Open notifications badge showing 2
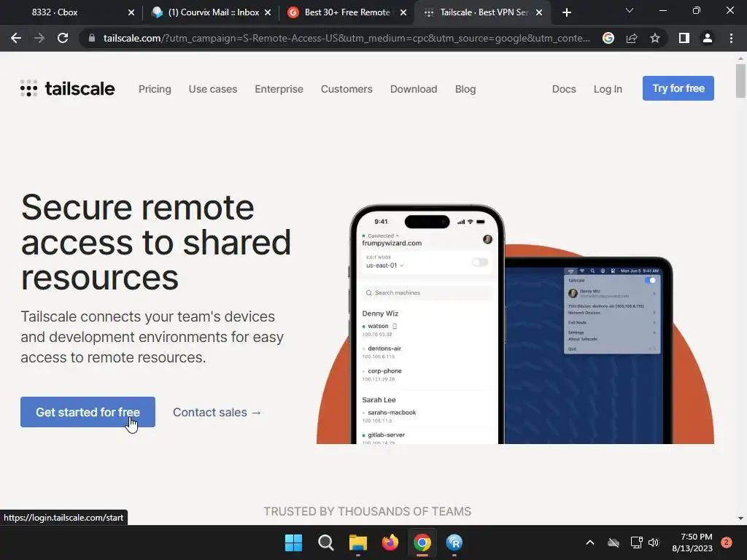This screenshot has width=747, height=560. 727,542
